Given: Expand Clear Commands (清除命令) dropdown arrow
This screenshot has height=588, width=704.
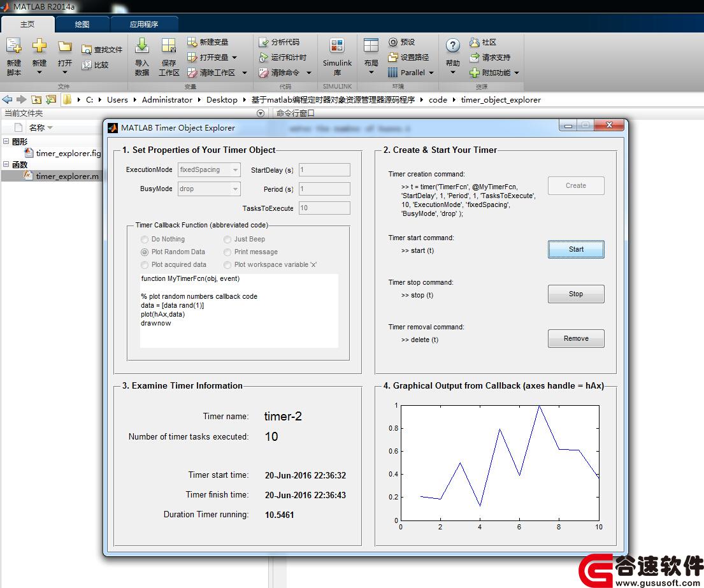Looking at the screenshot, I should tap(309, 73).
